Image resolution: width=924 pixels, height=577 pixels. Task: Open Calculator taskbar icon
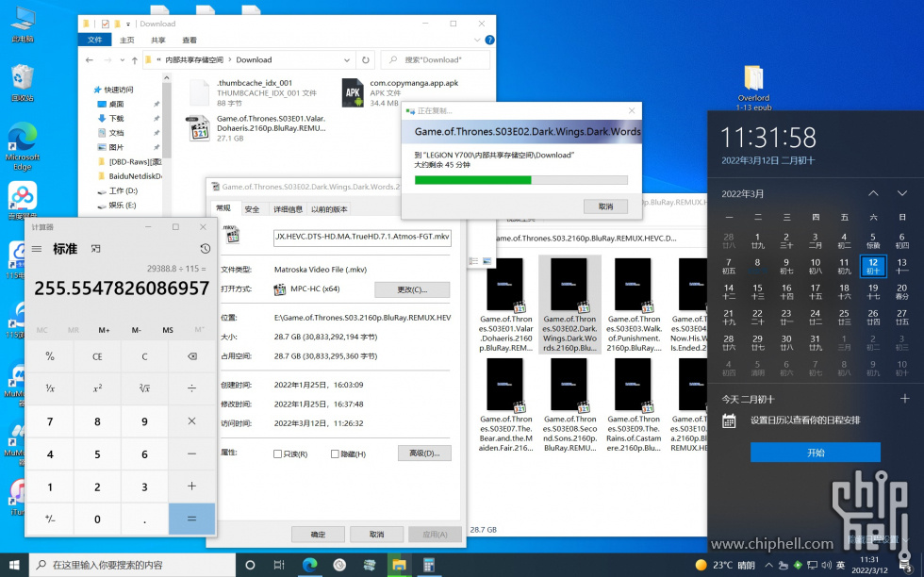pos(429,565)
